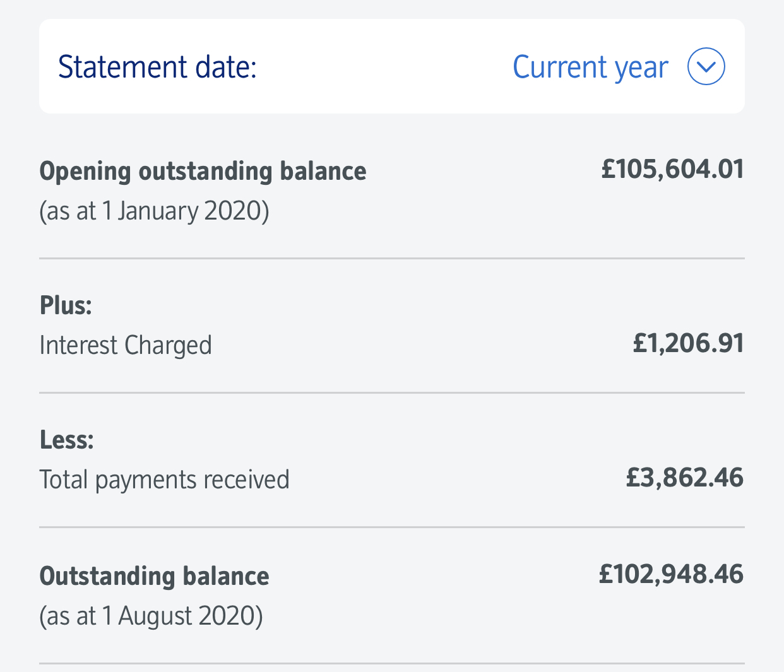Click the circled chevron down icon

coord(706,66)
